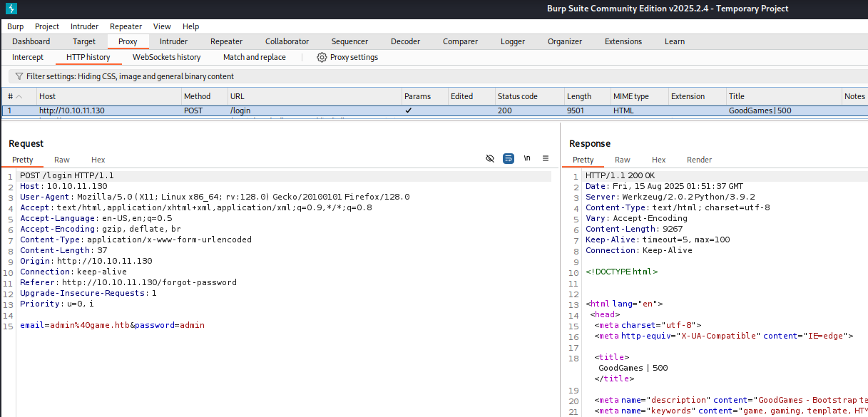Viewport: 868px width, 417px height.
Task: Sort history by # column arrow
Action: (19, 97)
